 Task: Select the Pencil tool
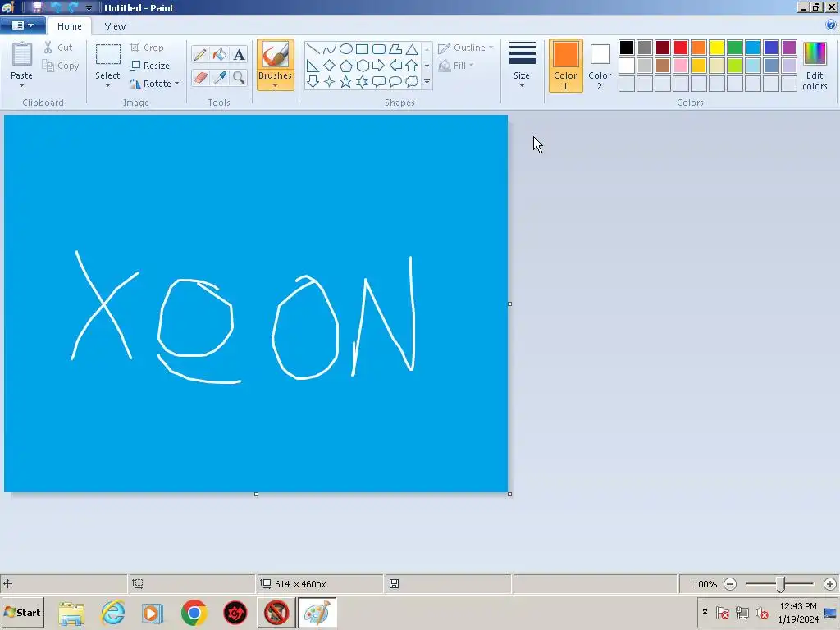[x=200, y=55]
